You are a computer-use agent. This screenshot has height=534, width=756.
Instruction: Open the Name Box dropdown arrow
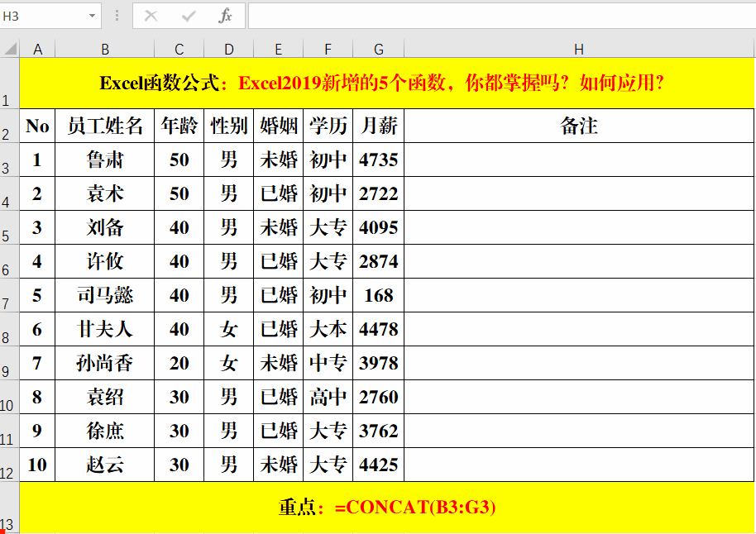click(92, 16)
